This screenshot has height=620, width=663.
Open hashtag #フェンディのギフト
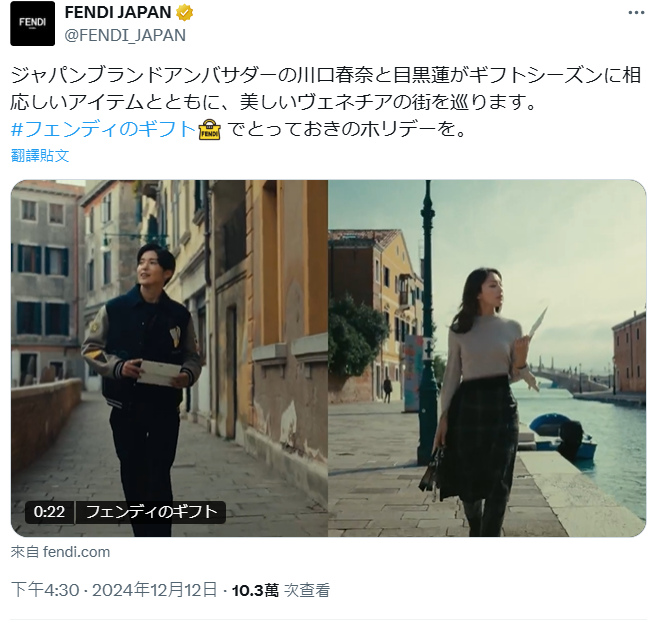click(x=103, y=129)
